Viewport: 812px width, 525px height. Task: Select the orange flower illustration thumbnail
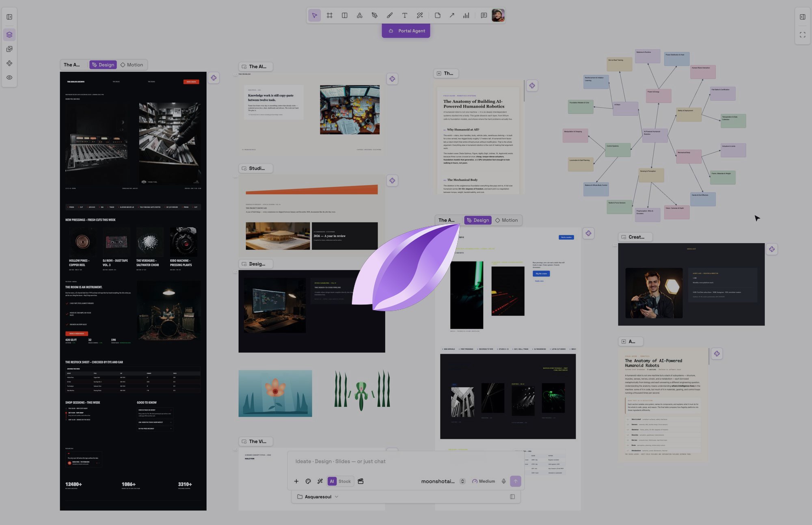point(275,393)
